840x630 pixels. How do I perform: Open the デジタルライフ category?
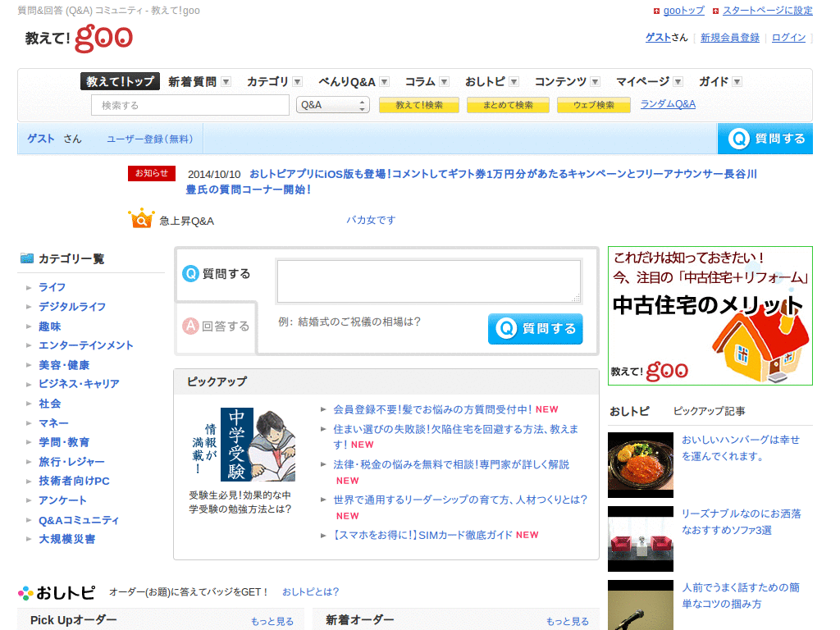(72, 307)
